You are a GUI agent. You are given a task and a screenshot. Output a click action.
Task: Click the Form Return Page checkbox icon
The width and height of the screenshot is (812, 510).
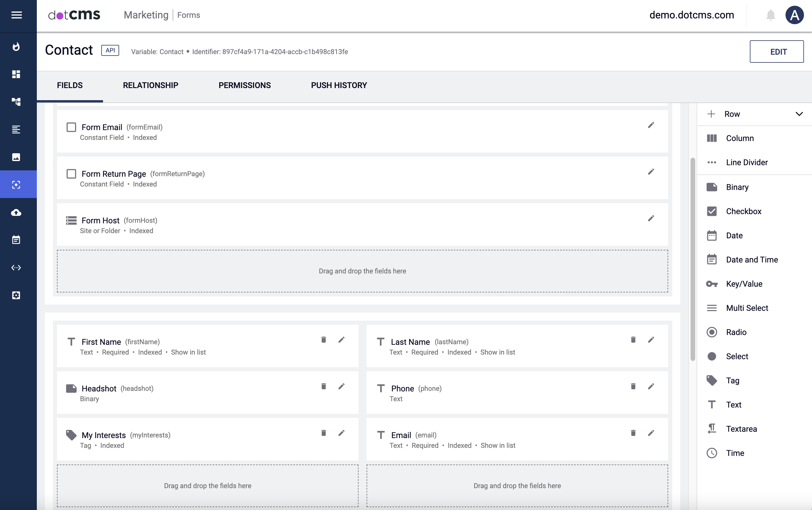(x=71, y=174)
